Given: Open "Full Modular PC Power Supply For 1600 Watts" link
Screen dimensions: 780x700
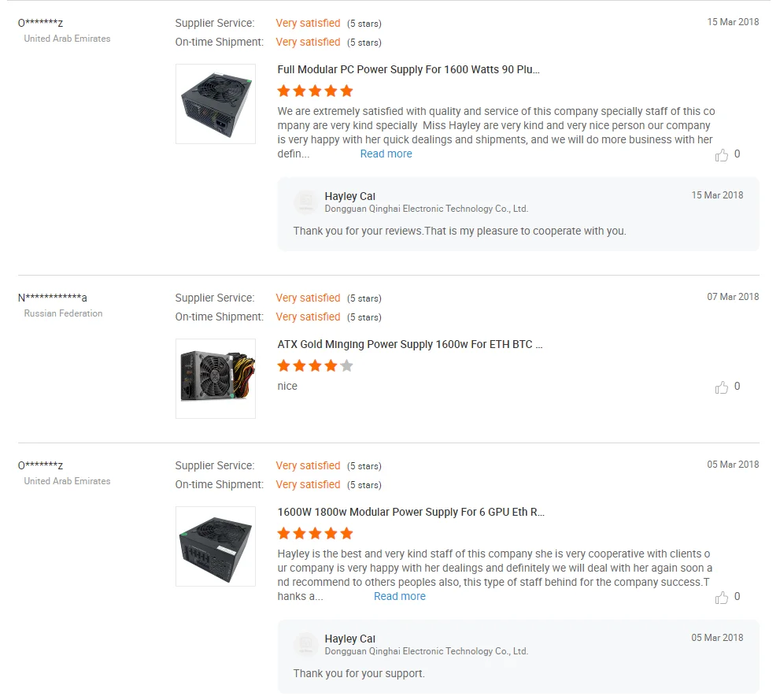Looking at the screenshot, I should pyautogui.click(x=408, y=69).
